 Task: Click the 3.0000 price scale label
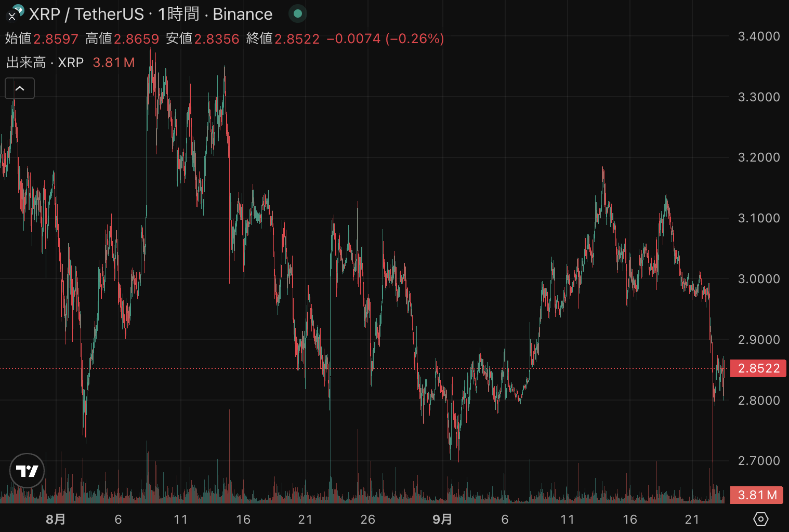(x=759, y=279)
